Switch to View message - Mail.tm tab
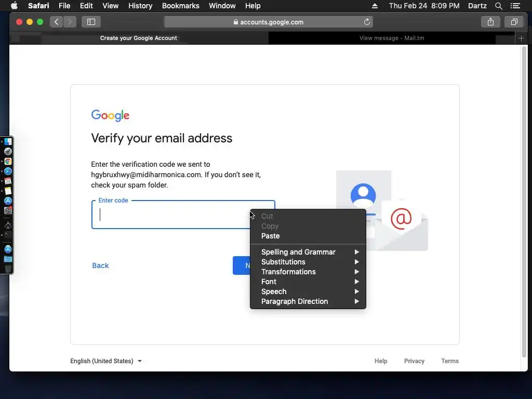This screenshot has height=399, width=532. 392,38
